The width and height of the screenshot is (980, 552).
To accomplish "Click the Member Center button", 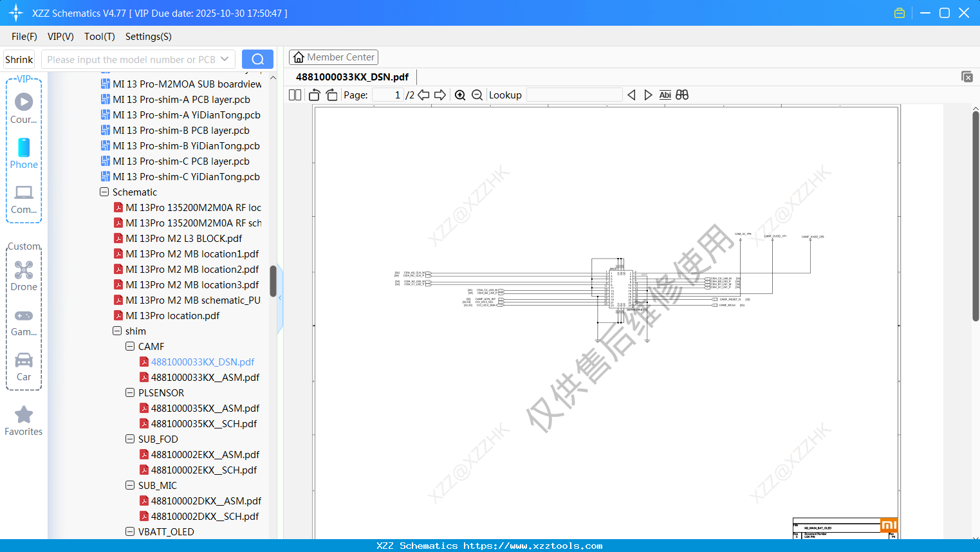I will [x=333, y=57].
